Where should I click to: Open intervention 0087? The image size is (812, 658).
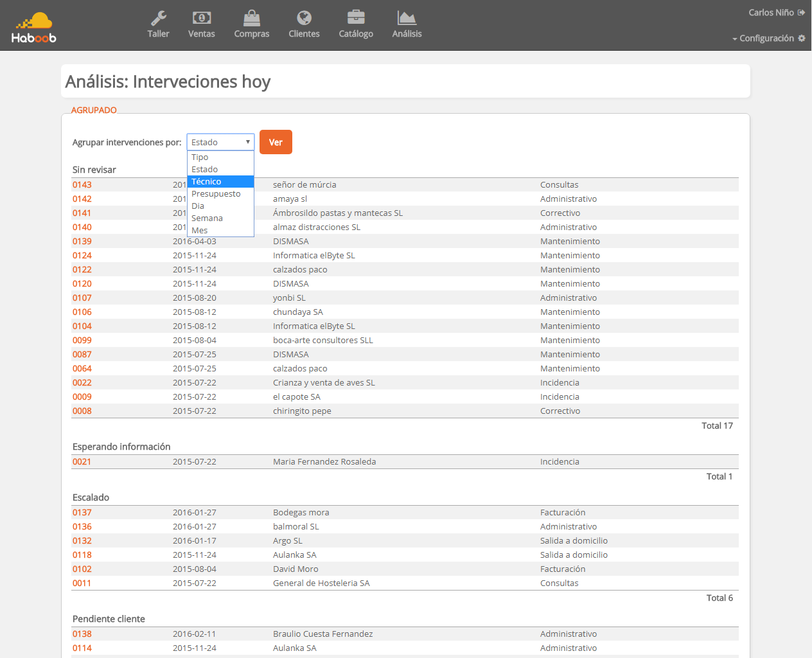click(x=82, y=355)
